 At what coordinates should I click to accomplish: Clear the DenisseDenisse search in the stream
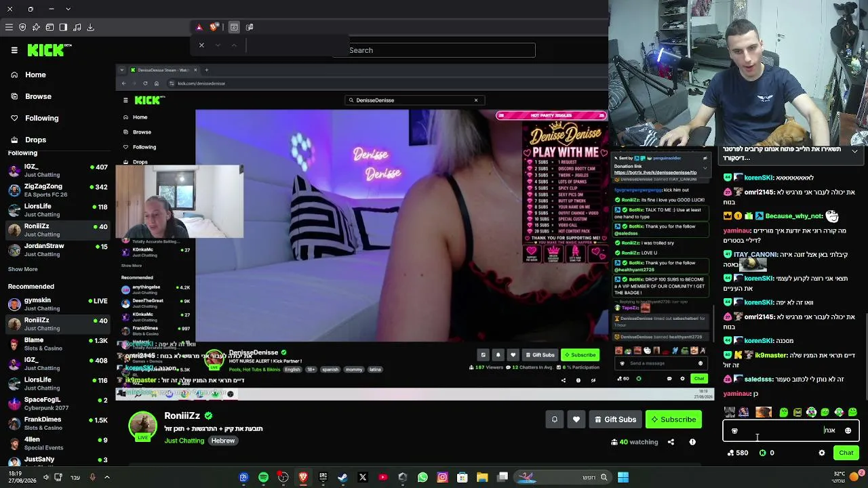pos(476,100)
